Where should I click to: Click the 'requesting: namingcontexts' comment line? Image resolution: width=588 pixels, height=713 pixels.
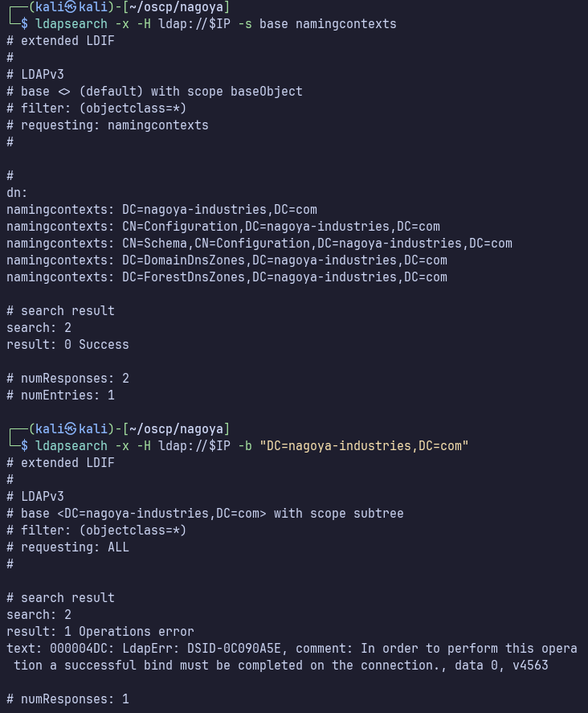(107, 125)
